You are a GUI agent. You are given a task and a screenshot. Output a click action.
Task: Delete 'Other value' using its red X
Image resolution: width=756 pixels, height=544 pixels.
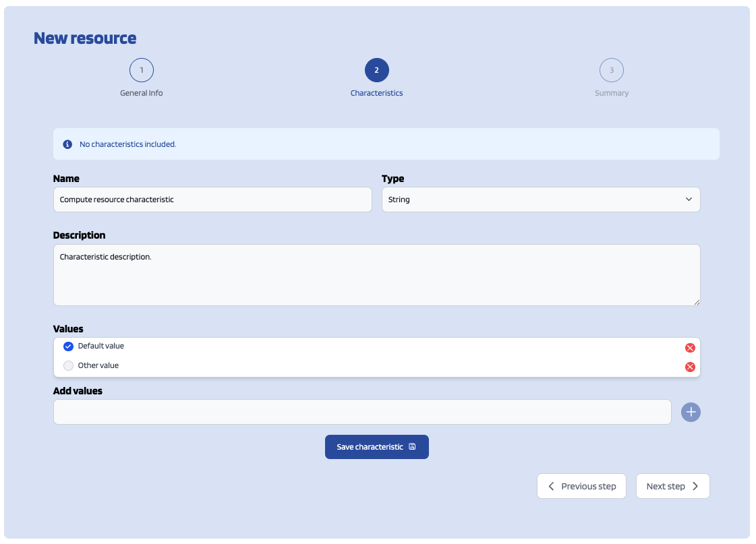pos(689,367)
